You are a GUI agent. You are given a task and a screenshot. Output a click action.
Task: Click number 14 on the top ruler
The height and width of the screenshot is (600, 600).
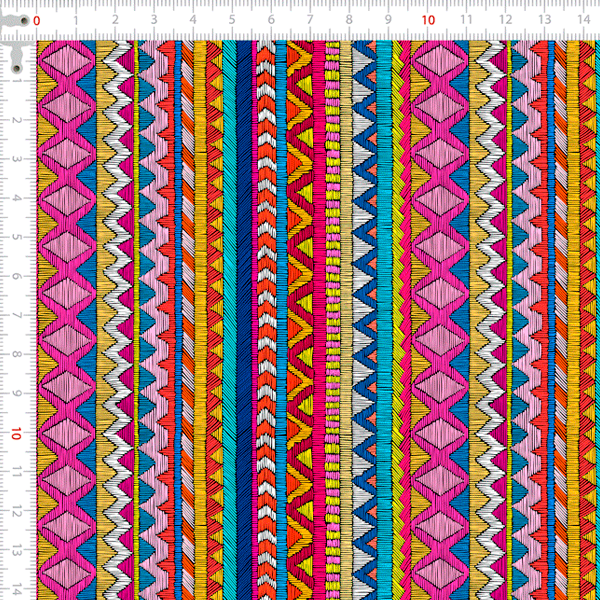tap(584, 20)
